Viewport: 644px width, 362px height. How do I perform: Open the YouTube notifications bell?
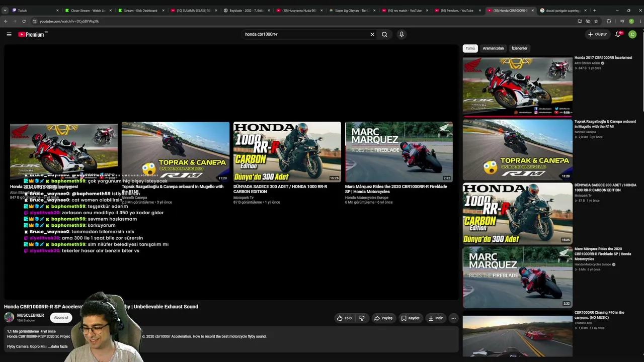pyautogui.click(x=618, y=34)
